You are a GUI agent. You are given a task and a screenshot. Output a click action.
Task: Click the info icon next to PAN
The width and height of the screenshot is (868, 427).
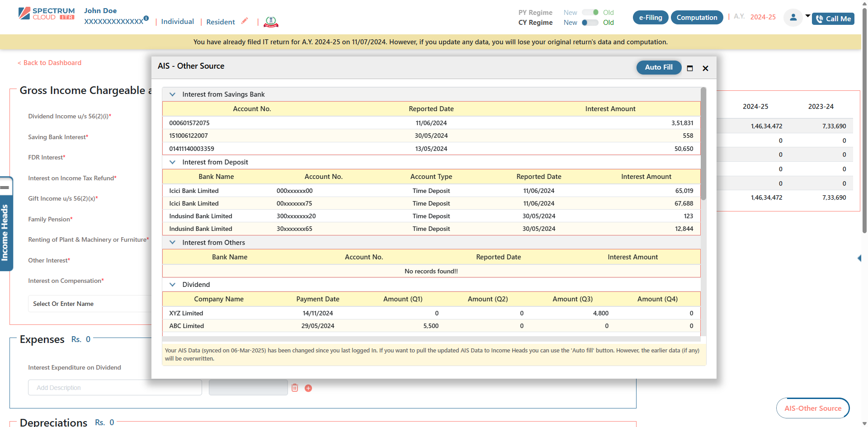(146, 19)
